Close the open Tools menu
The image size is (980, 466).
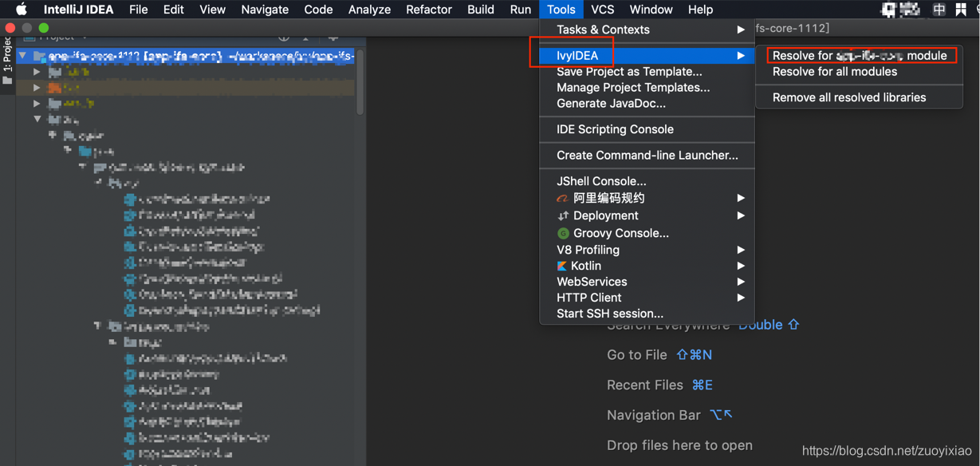561,10
